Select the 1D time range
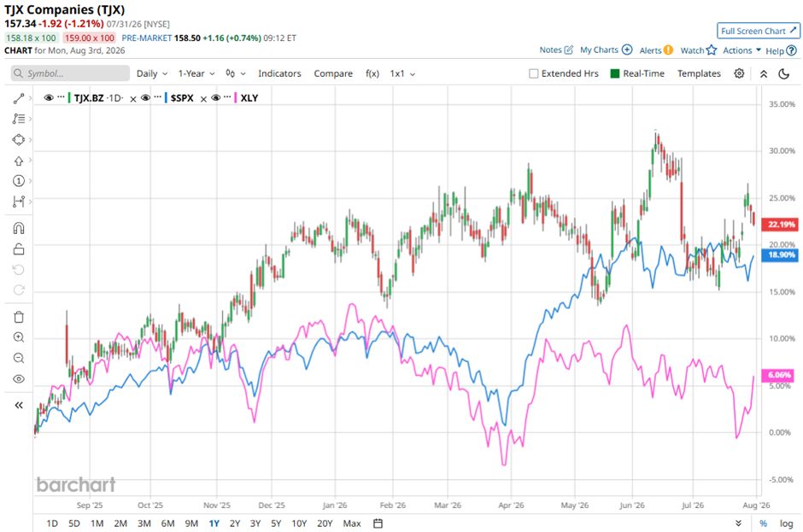The width and height of the screenshot is (803, 532). coord(52,523)
